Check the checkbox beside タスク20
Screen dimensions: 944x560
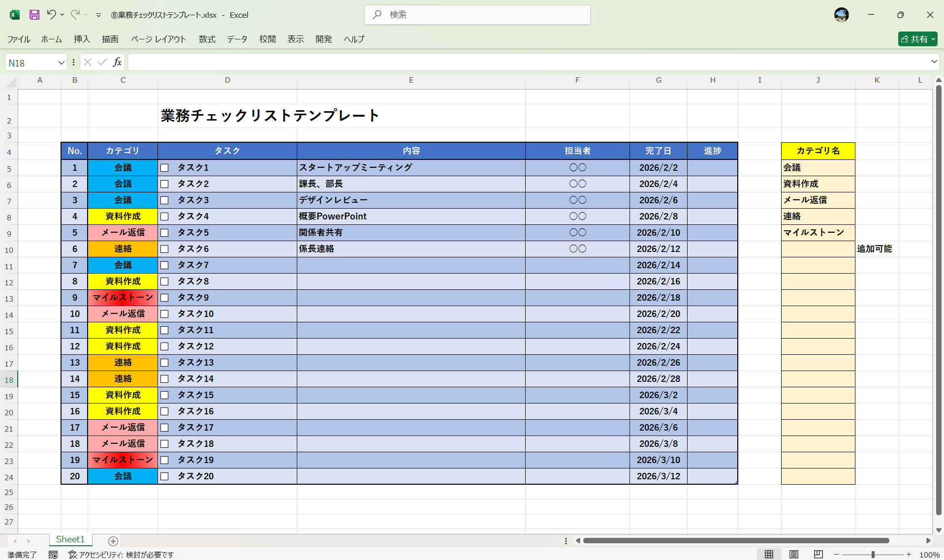click(x=165, y=476)
